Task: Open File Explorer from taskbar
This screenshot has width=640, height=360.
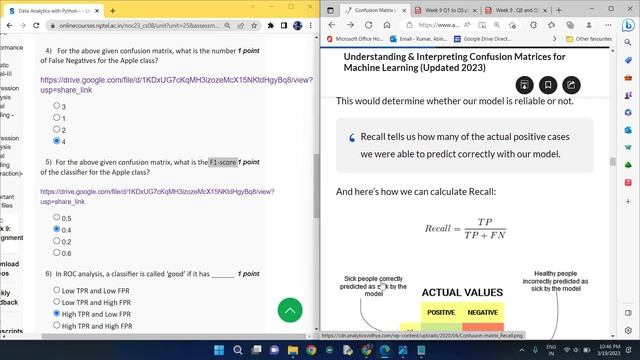Action: click(x=293, y=350)
